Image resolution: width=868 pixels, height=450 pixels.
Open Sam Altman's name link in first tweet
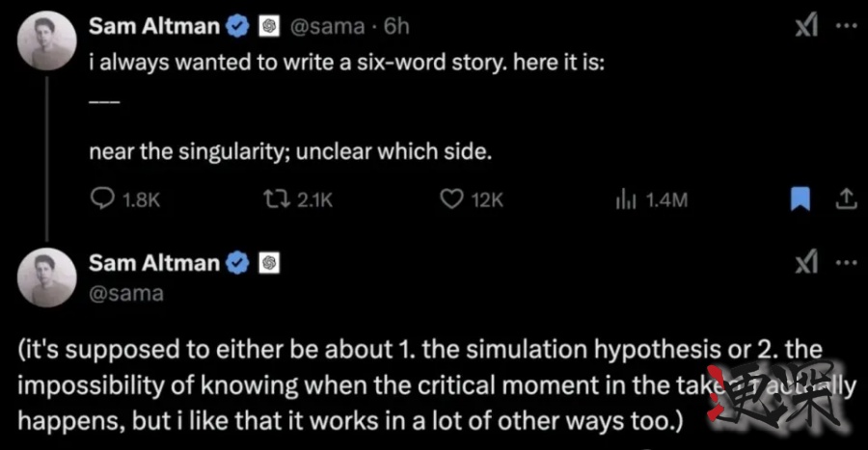pos(153,26)
